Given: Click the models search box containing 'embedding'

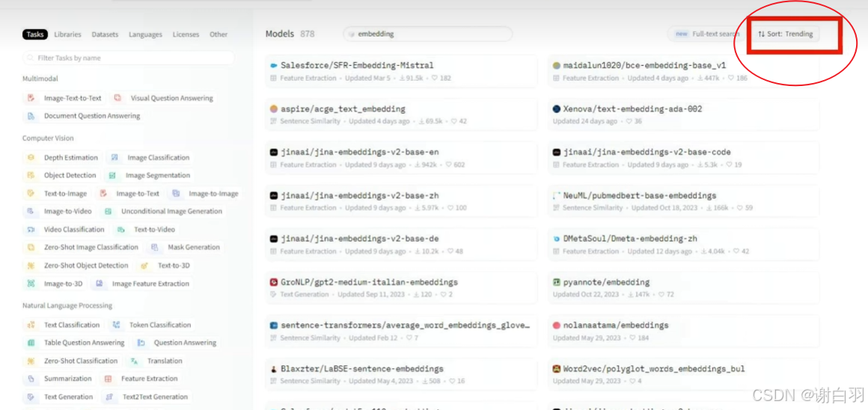Looking at the screenshot, I should click(x=428, y=34).
